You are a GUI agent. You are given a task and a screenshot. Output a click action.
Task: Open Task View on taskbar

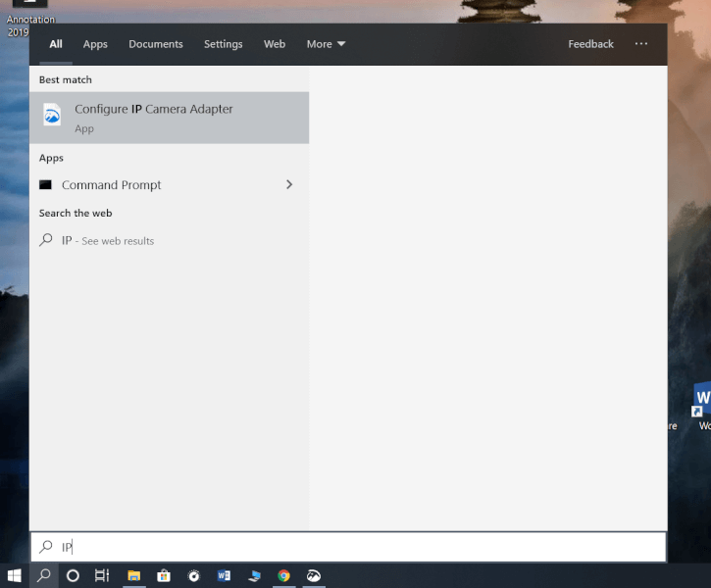click(x=102, y=576)
